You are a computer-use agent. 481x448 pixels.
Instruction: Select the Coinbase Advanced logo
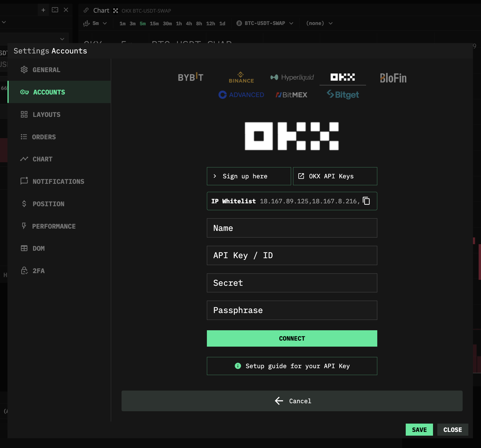coord(241,95)
